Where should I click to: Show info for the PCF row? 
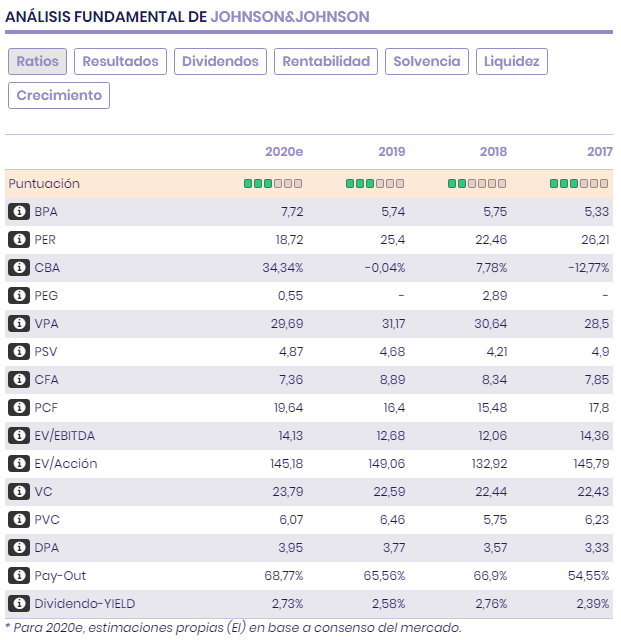18,408
